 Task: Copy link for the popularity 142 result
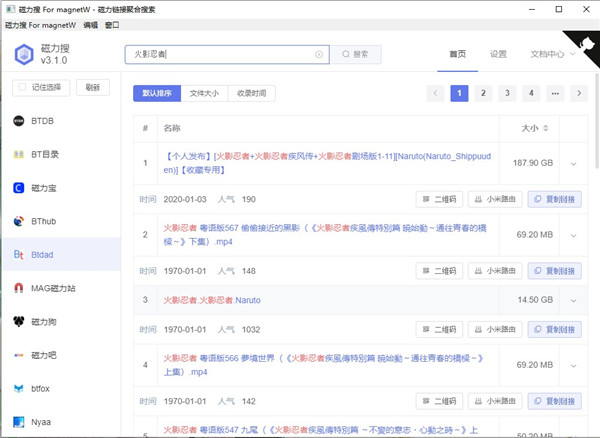coord(555,401)
